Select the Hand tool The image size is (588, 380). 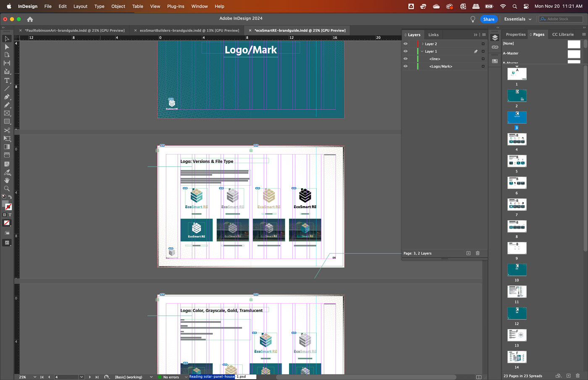click(7, 180)
